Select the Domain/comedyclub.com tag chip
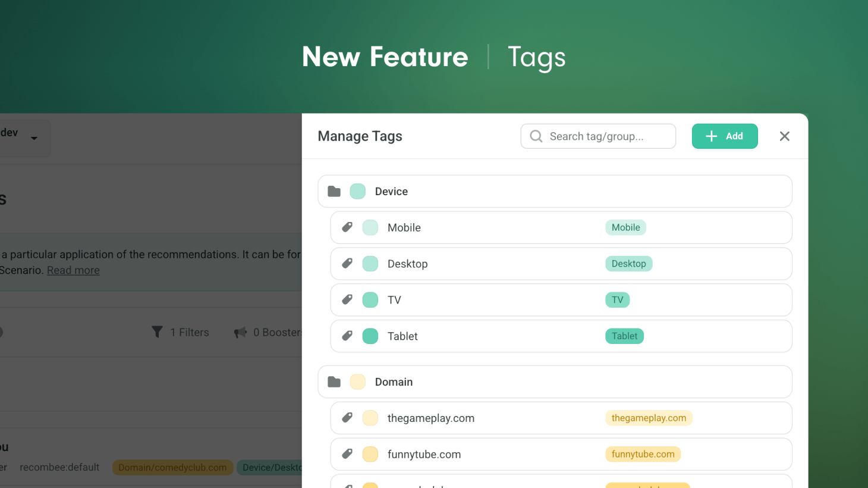868x488 pixels. pyautogui.click(x=172, y=468)
